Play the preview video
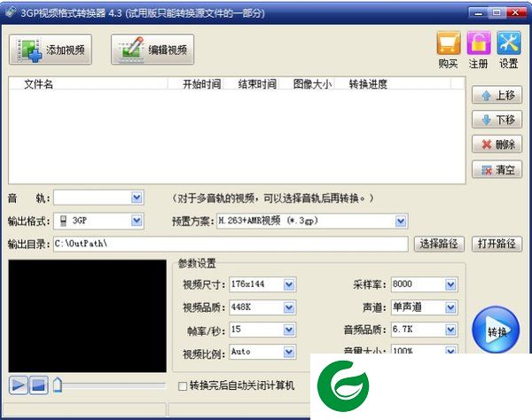532x420 pixels. (19, 385)
